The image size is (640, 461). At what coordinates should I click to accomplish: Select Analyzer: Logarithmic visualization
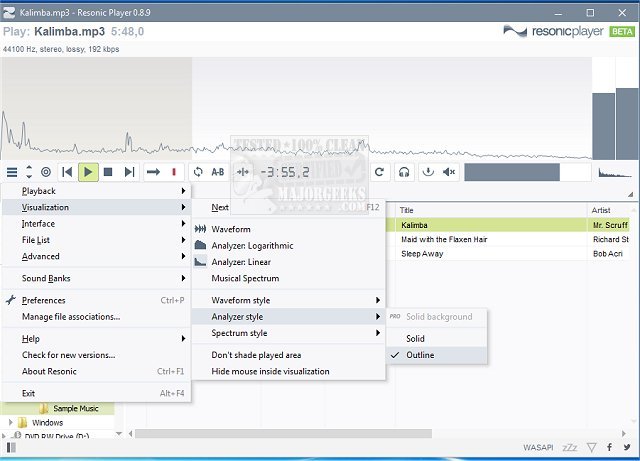(x=288, y=245)
